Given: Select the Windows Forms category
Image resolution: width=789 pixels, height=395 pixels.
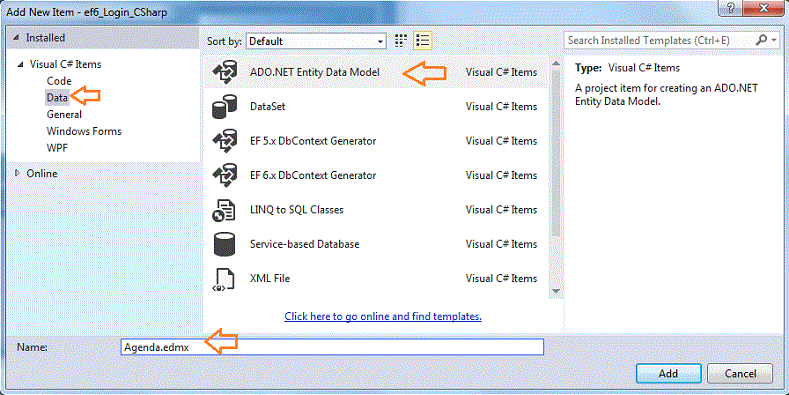Looking at the screenshot, I should [84, 131].
